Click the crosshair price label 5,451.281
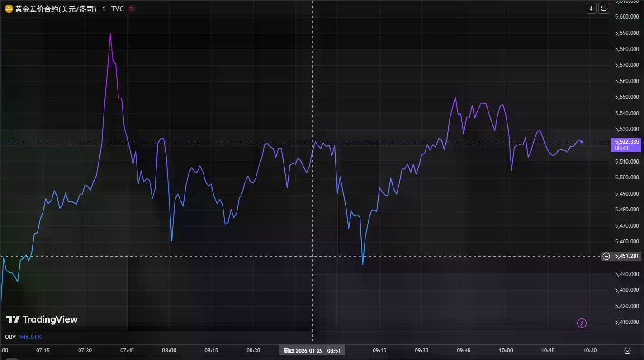 click(626, 257)
